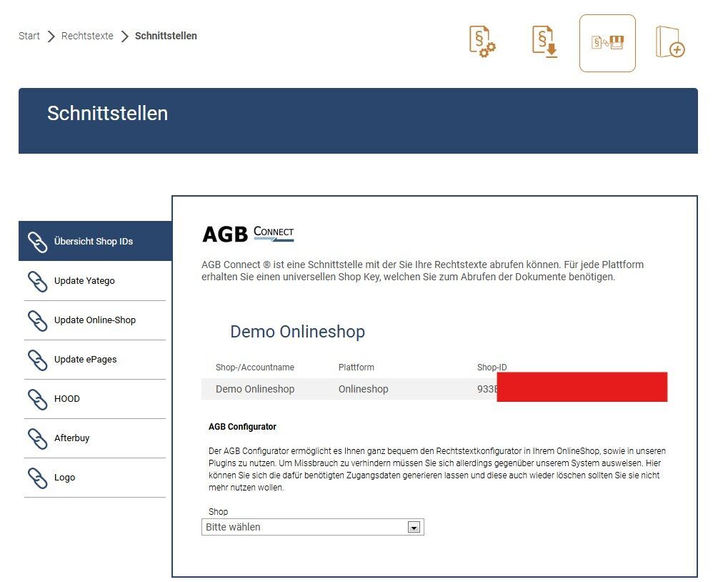The height and width of the screenshot is (582, 728).
Task: Click chain icon beside Update ePages
Action: pos(38,360)
